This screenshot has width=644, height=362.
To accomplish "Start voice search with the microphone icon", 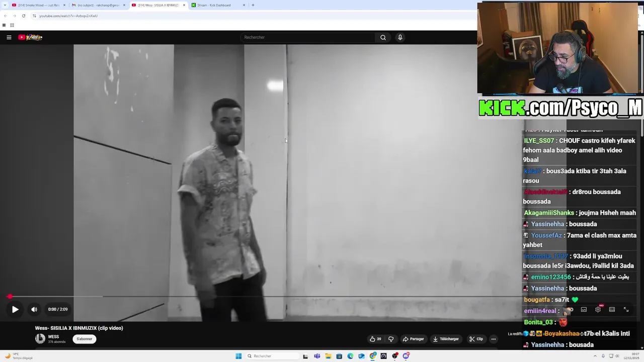I will [400, 37].
